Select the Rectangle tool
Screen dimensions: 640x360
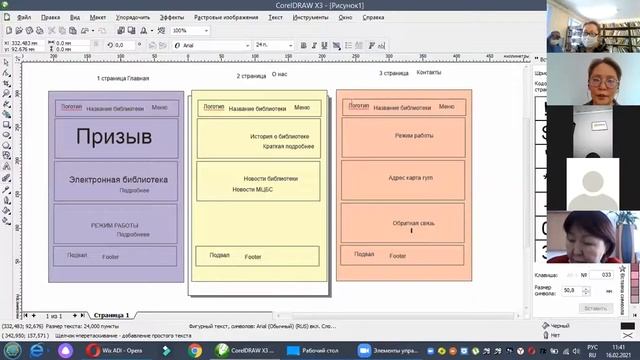click(x=6, y=125)
